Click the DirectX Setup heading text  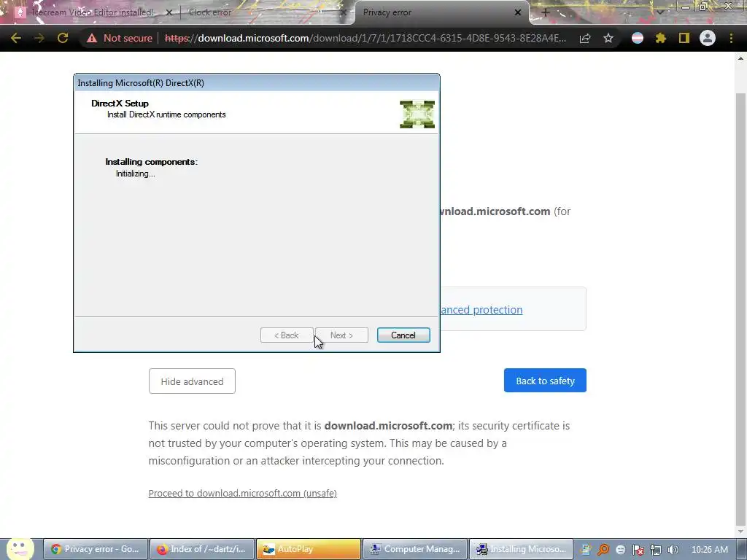click(x=120, y=104)
